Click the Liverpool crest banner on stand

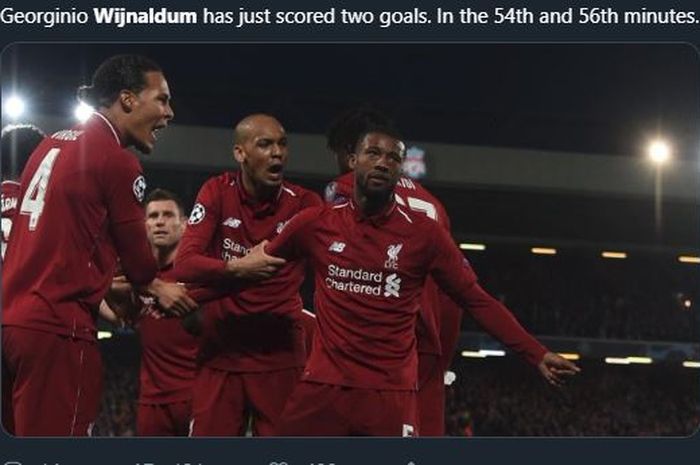tap(415, 162)
